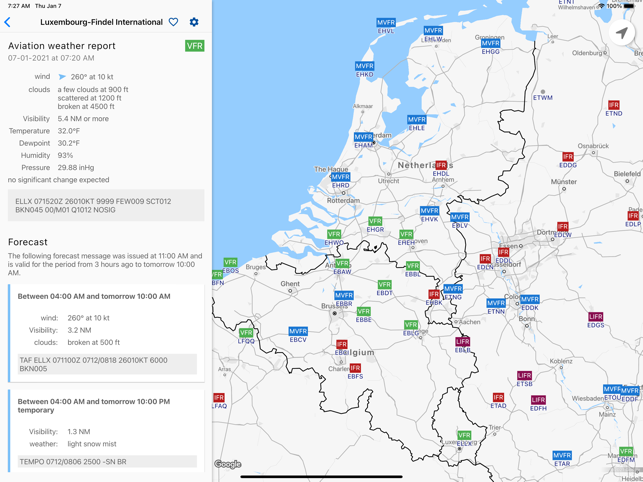Open the LFQQ VFR marker
643x482 pixels.
click(x=246, y=333)
